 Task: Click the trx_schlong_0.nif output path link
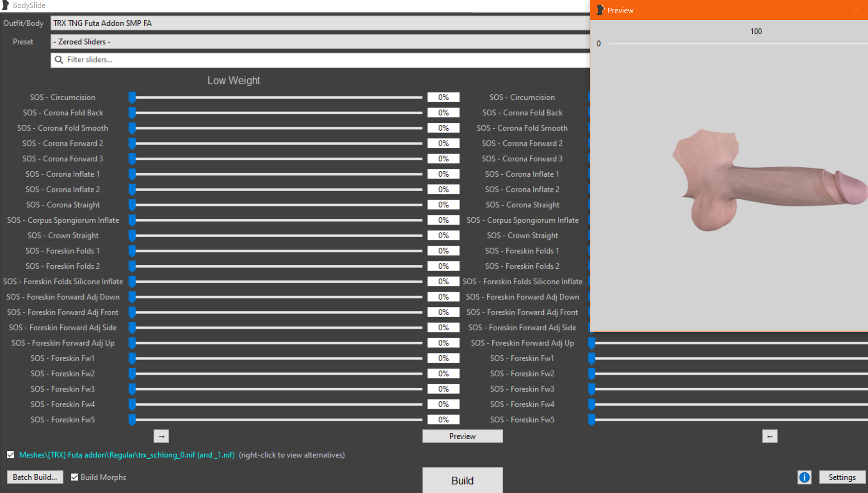(x=127, y=455)
